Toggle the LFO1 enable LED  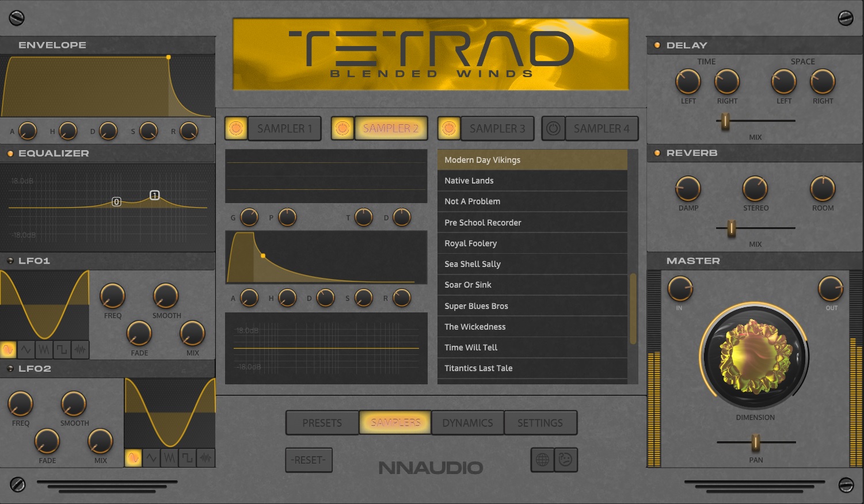click(10, 261)
